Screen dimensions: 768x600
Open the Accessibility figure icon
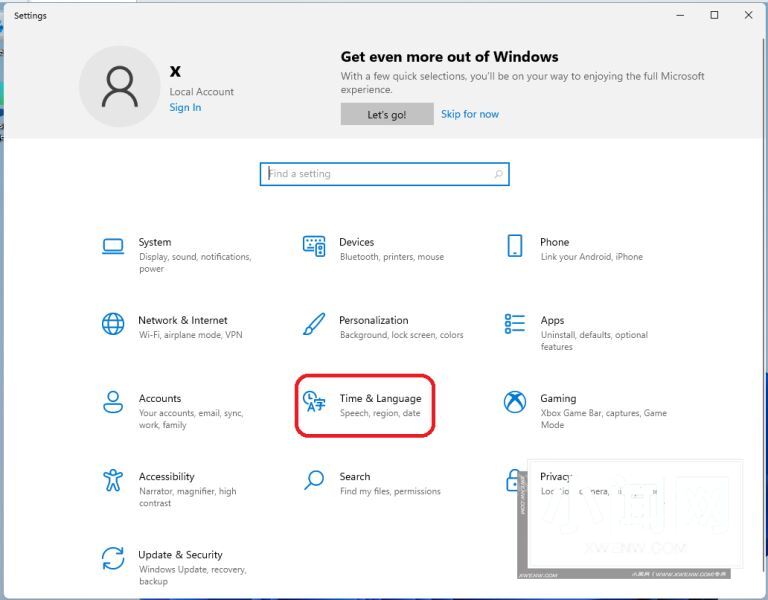(113, 480)
